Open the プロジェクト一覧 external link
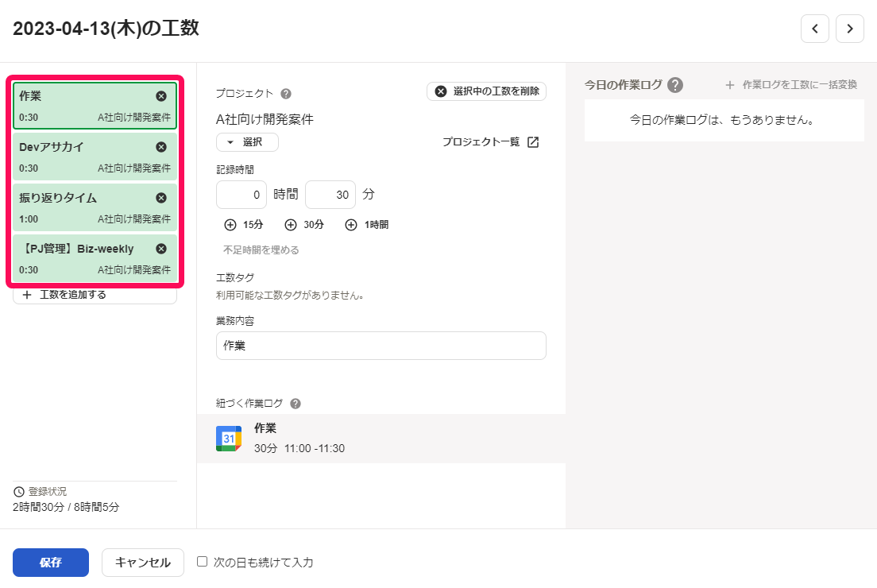 click(490, 142)
